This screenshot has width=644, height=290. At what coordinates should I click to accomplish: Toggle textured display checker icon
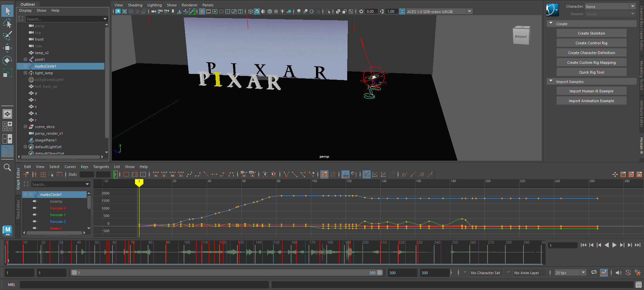[x=276, y=11]
